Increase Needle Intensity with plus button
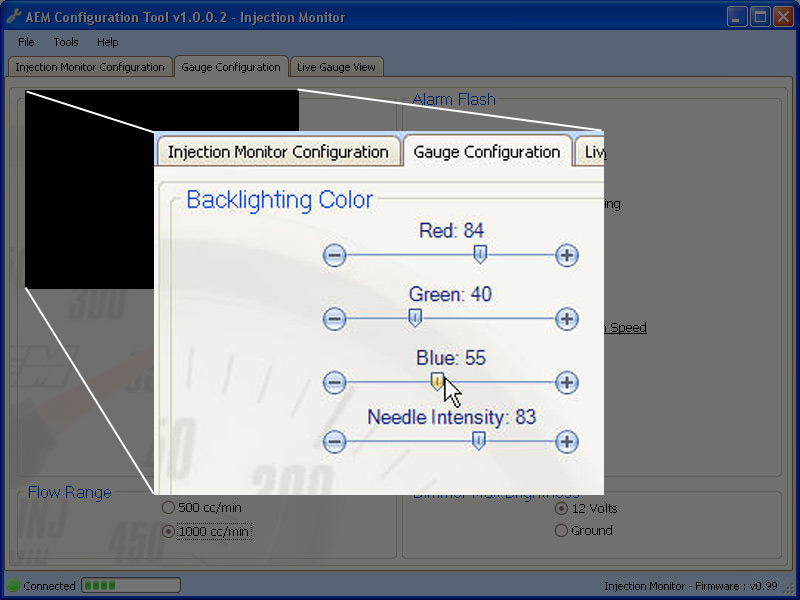Image resolution: width=800 pixels, height=600 pixels. click(566, 441)
